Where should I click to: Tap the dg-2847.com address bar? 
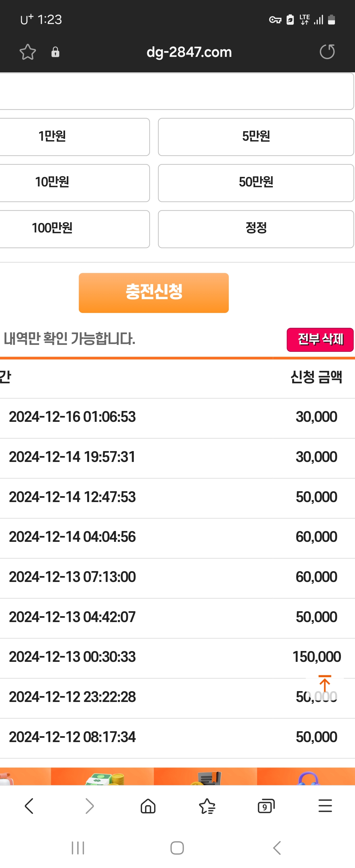tap(189, 52)
